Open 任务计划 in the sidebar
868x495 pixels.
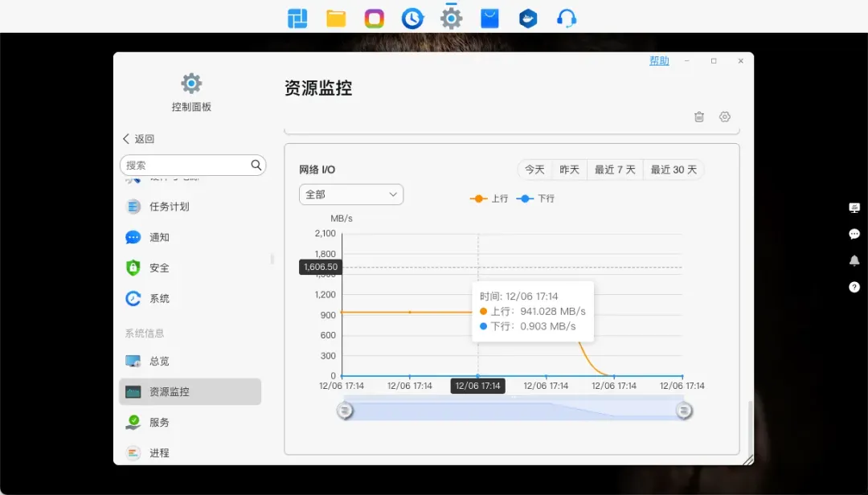(169, 207)
